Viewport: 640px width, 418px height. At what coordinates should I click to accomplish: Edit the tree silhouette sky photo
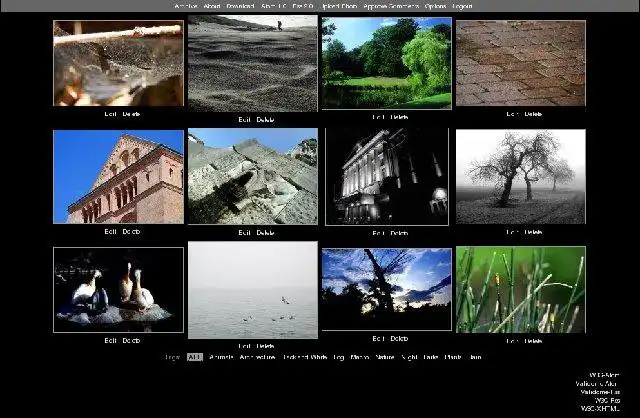pyautogui.click(x=378, y=338)
